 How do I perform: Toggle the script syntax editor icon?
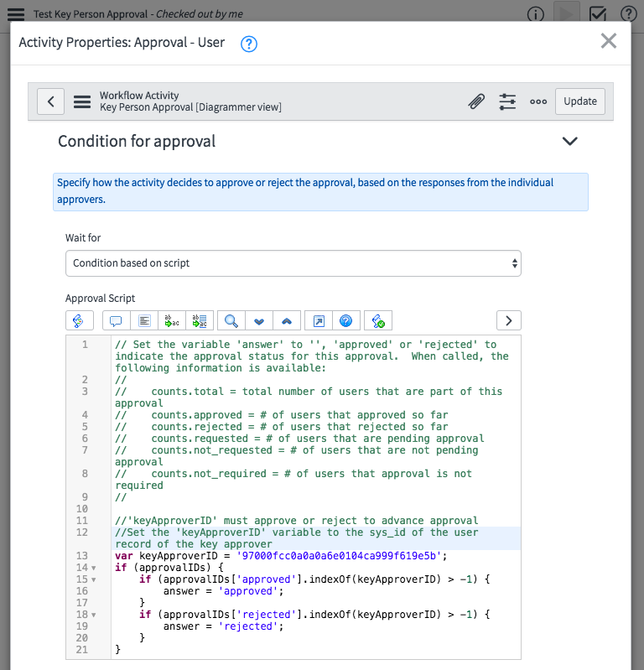coord(79,320)
